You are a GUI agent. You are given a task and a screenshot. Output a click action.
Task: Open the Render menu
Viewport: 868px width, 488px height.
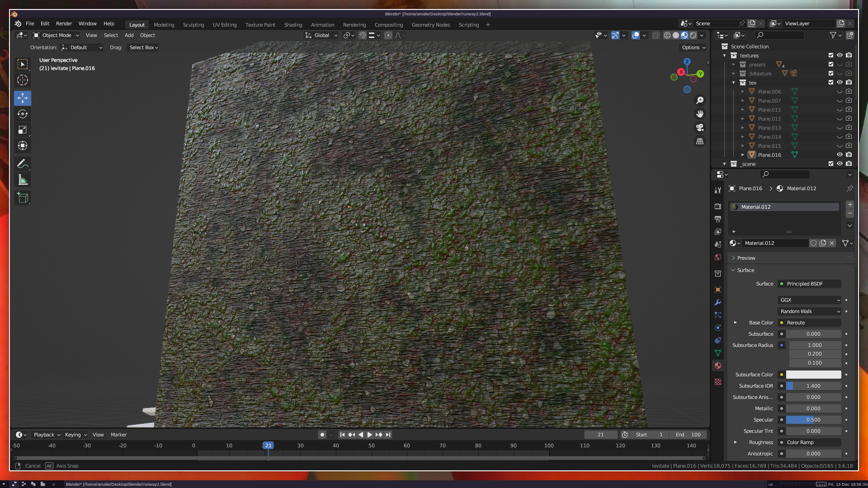(x=64, y=23)
